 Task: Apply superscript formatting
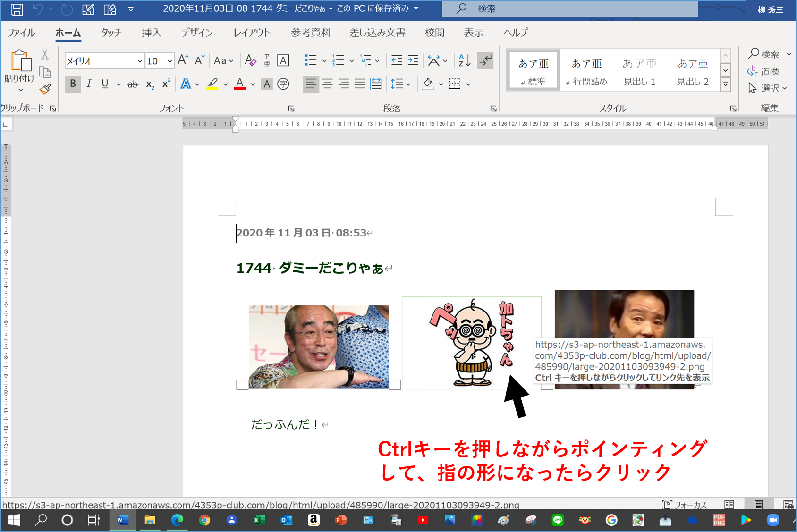coord(166,84)
